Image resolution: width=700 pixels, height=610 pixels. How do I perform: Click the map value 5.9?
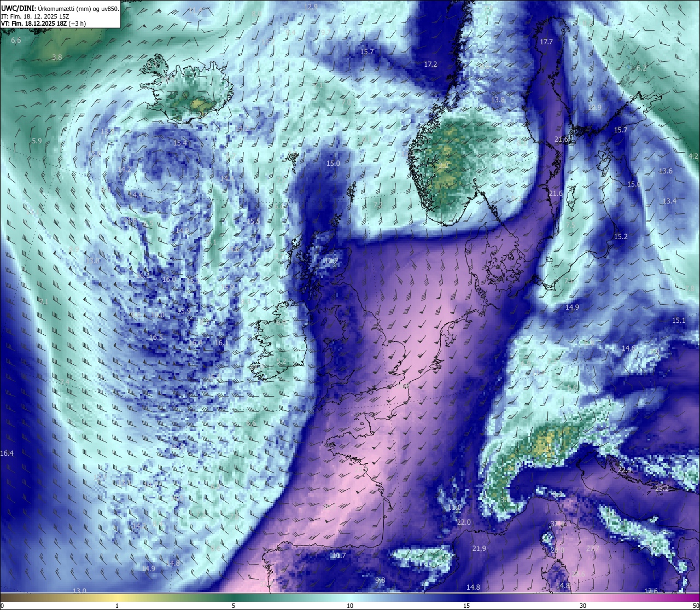point(37,141)
